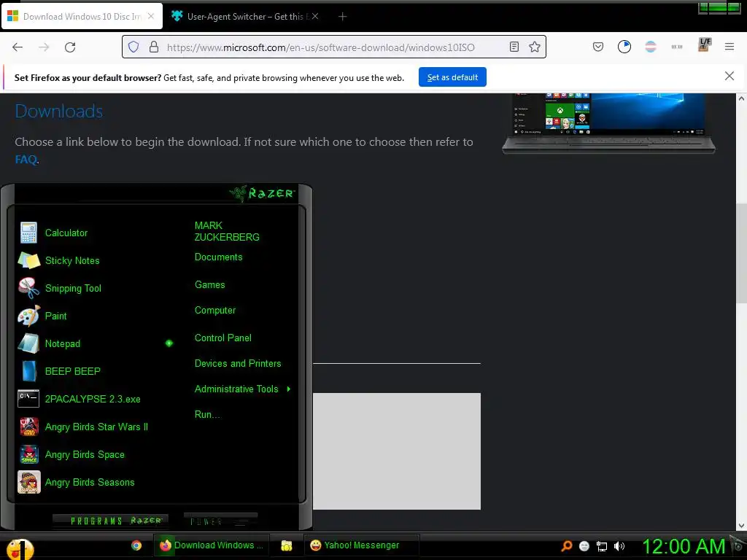Click the orange search icon in the system tray

tap(566, 546)
